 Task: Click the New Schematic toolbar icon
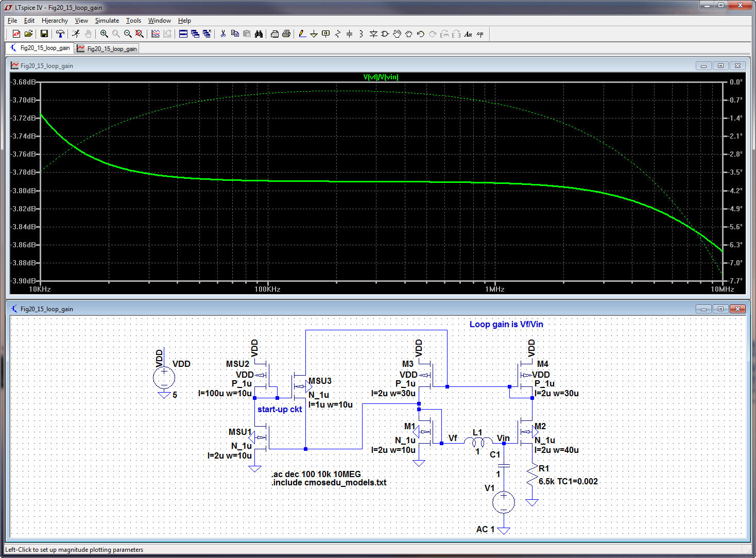tap(16, 34)
